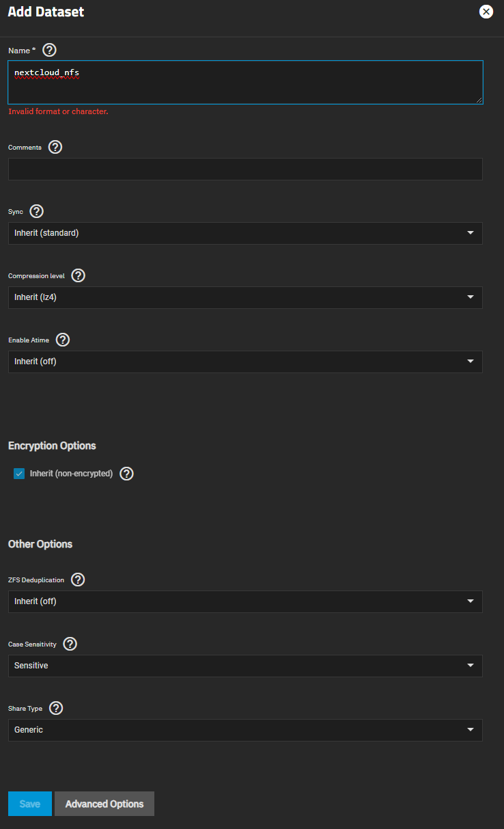Image resolution: width=504 pixels, height=829 pixels.
Task: Uncheck Inherit (non-encrypted) checkbox
Action: (x=19, y=474)
